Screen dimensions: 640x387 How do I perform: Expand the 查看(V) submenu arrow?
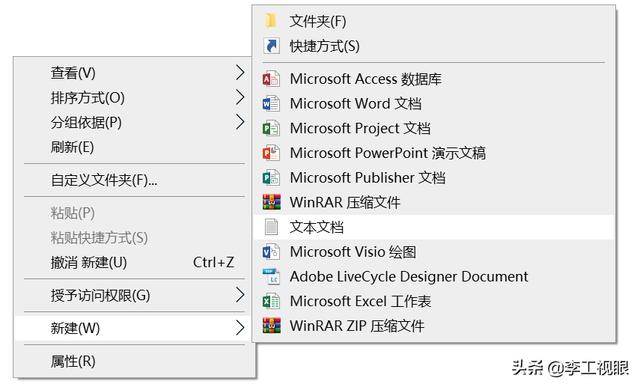240,73
